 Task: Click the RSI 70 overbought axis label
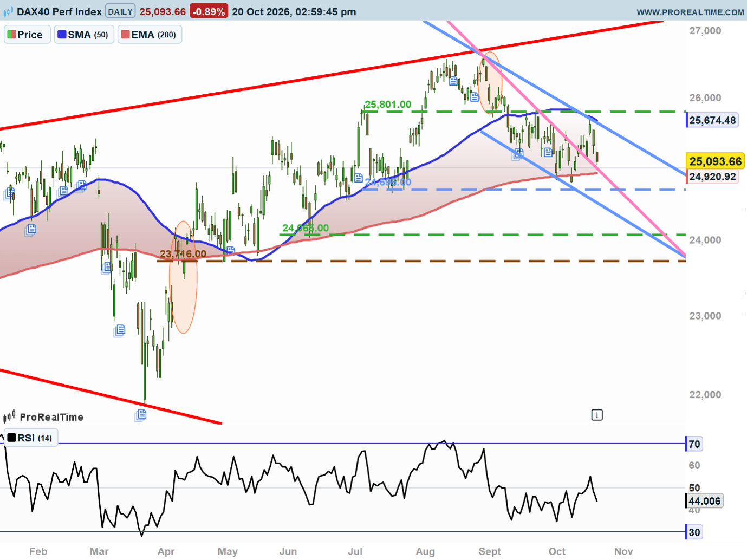694,444
